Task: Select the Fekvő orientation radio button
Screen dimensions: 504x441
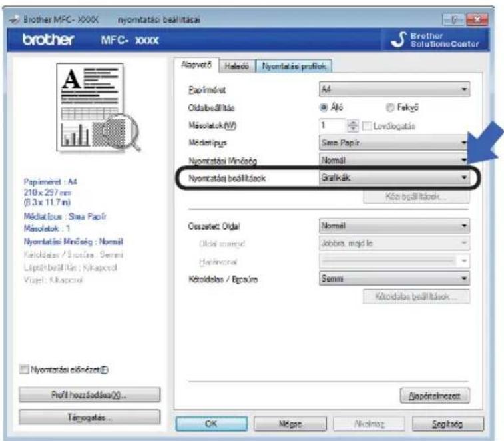Action: [390, 107]
